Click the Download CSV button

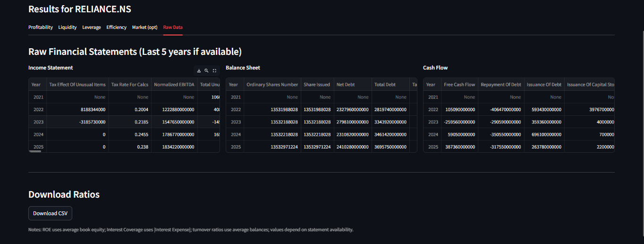pyautogui.click(x=50, y=213)
